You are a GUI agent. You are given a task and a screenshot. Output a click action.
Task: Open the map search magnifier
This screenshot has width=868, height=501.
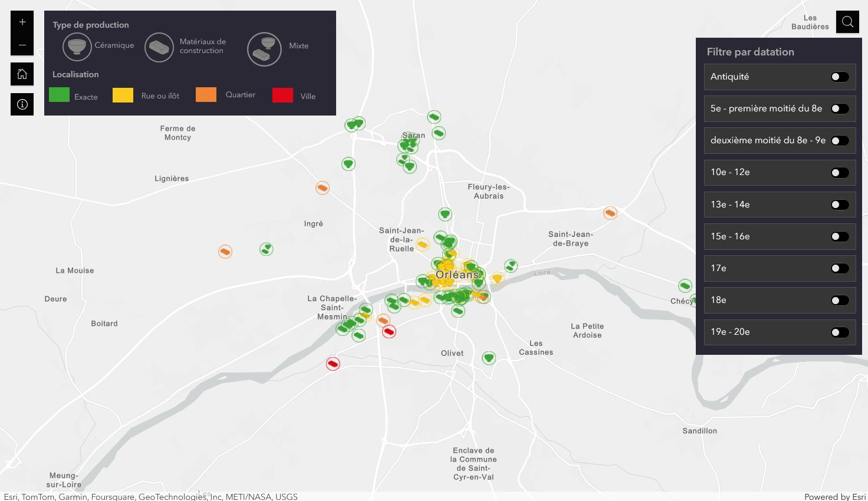(x=847, y=22)
